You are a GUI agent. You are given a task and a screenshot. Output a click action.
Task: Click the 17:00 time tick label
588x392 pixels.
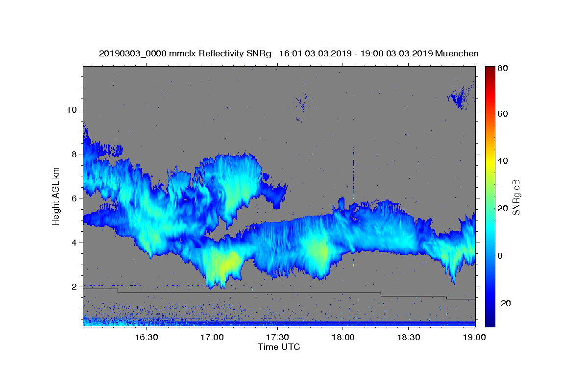[x=212, y=337]
